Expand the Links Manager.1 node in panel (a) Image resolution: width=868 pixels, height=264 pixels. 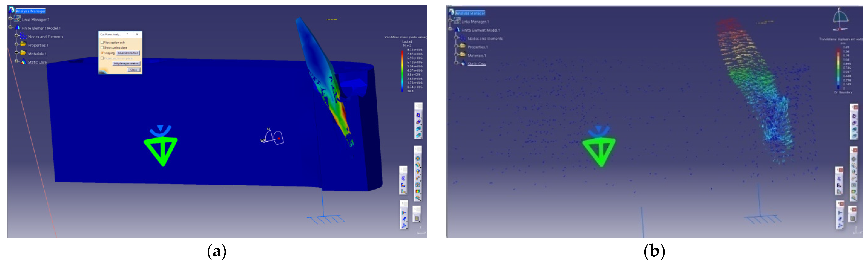10,19
